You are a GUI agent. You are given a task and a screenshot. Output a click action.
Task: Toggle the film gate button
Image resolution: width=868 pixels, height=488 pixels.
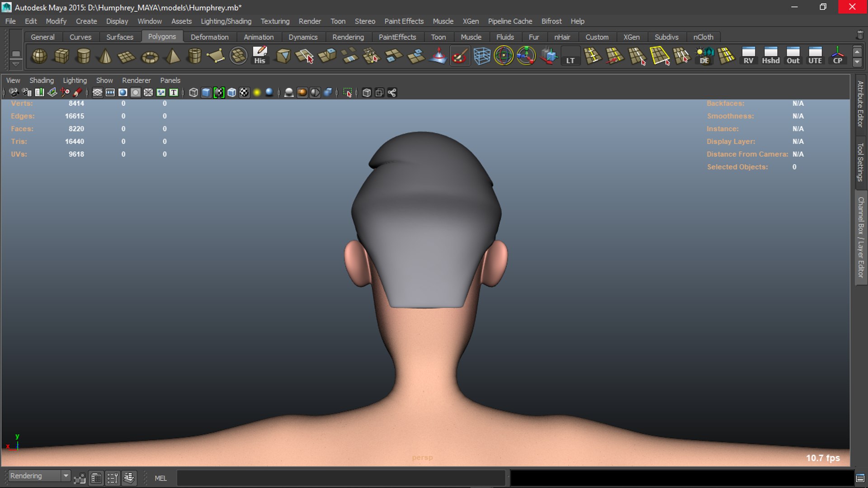pos(110,93)
